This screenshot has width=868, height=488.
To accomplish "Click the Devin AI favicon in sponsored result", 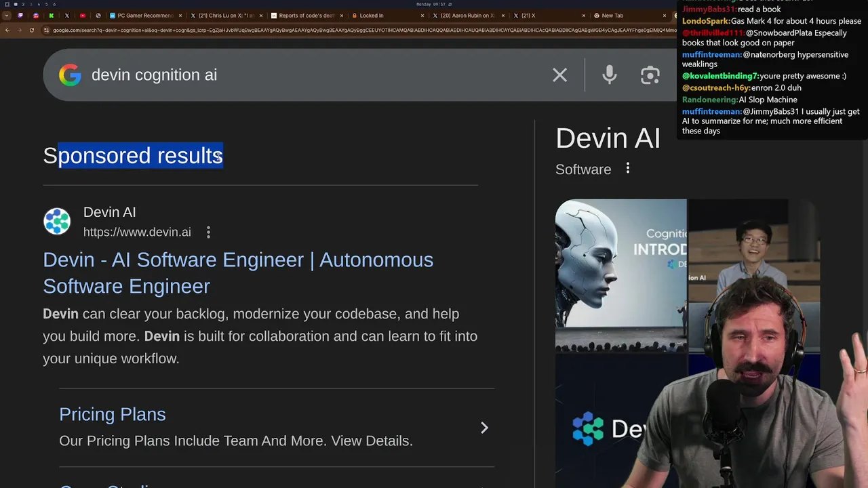I will pos(57,222).
